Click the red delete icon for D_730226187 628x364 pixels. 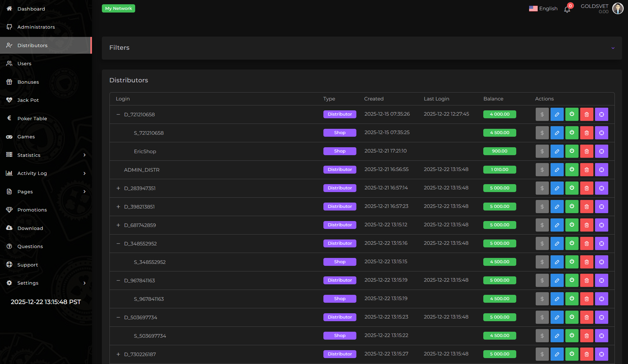point(586,354)
